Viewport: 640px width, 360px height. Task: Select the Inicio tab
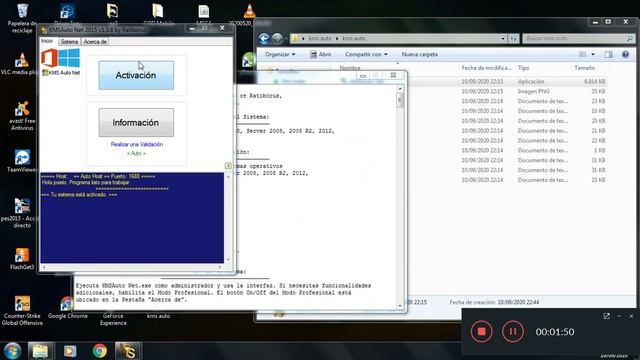click(x=47, y=41)
